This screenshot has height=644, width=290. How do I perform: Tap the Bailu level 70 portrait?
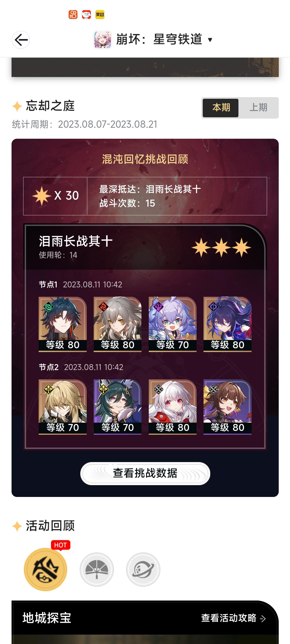[173, 324]
